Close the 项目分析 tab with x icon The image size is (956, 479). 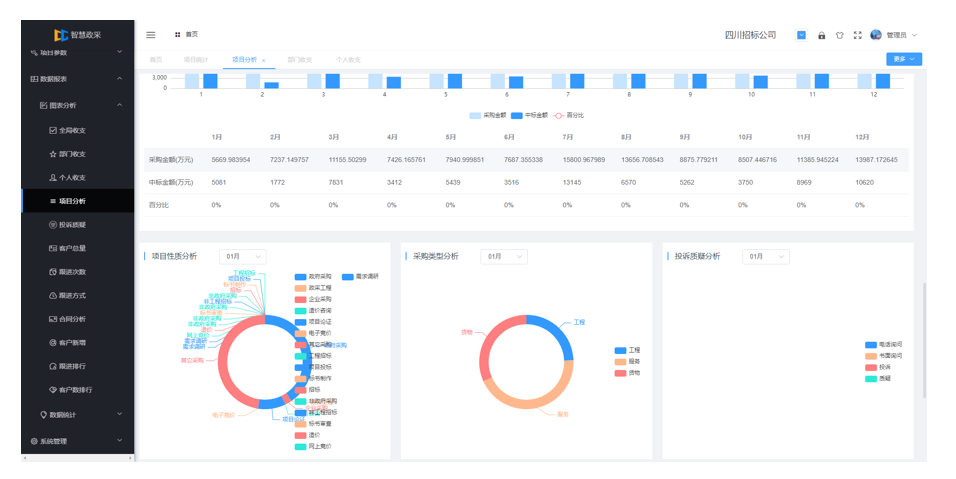click(x=263, y=60)
